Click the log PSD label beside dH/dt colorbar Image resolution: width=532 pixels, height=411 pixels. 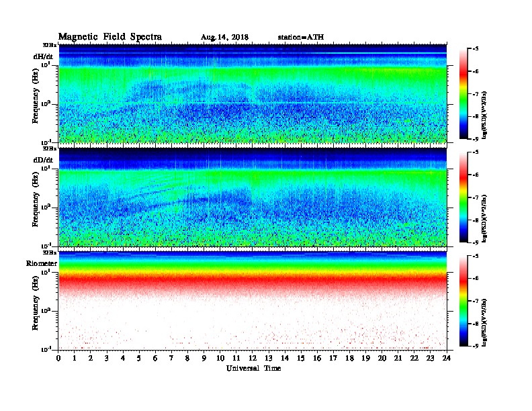click(484, 114)
